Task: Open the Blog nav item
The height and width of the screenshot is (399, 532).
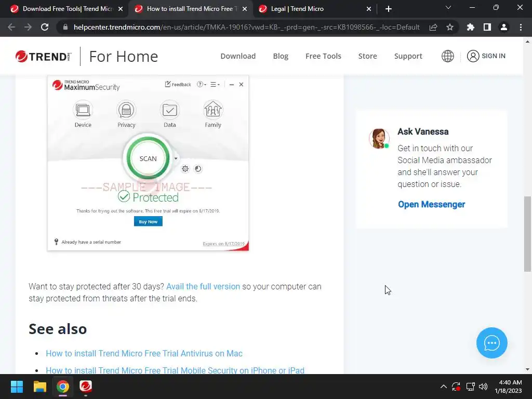Action: coord(281,56)
